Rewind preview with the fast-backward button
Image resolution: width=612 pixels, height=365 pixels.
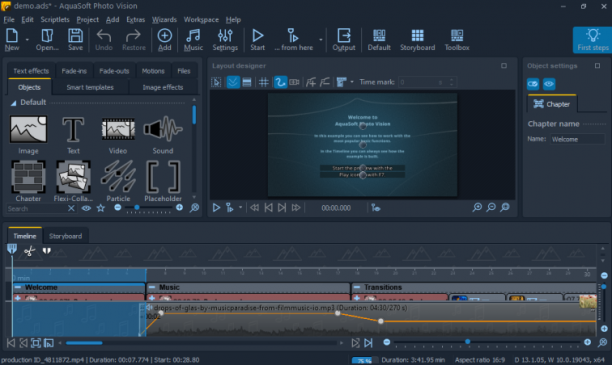point(254,208)
